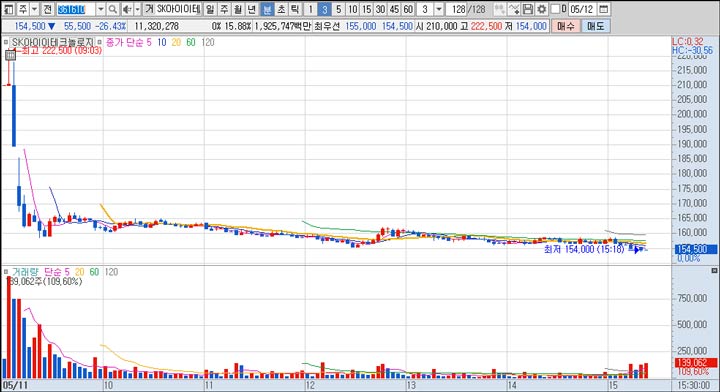The image size is (720, 392).
Task: Choose the 5-minute interval button
Action: pyautogui.click(x=338, y=9)
